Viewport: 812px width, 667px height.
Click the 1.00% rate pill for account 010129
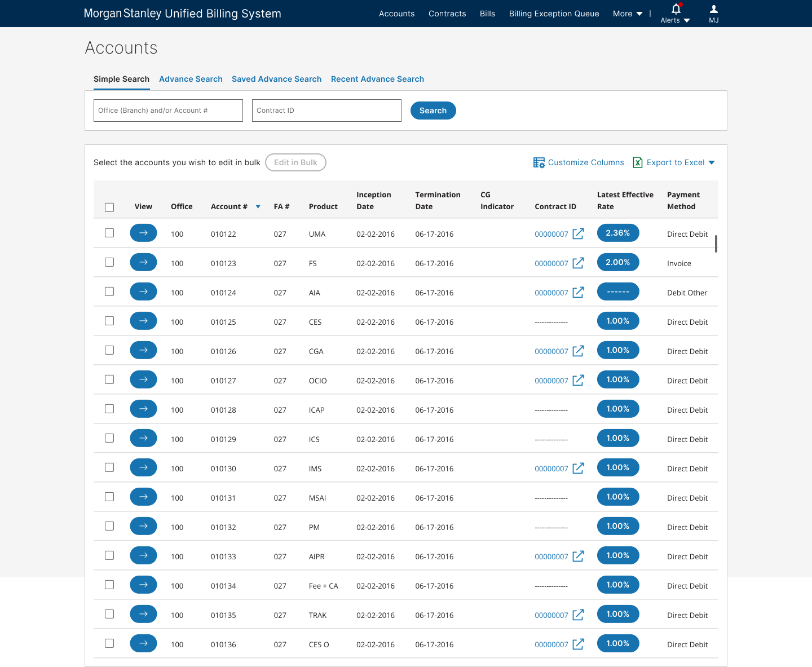[618, 438]
